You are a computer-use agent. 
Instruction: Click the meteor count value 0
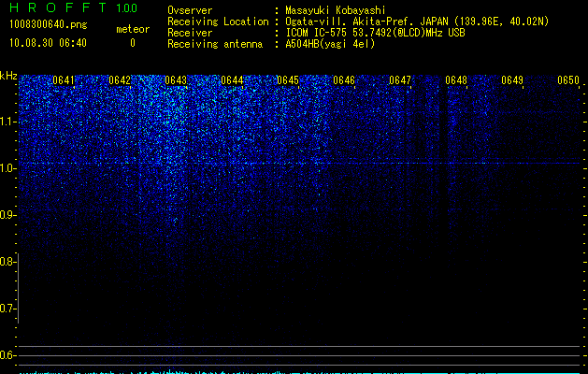133,43
